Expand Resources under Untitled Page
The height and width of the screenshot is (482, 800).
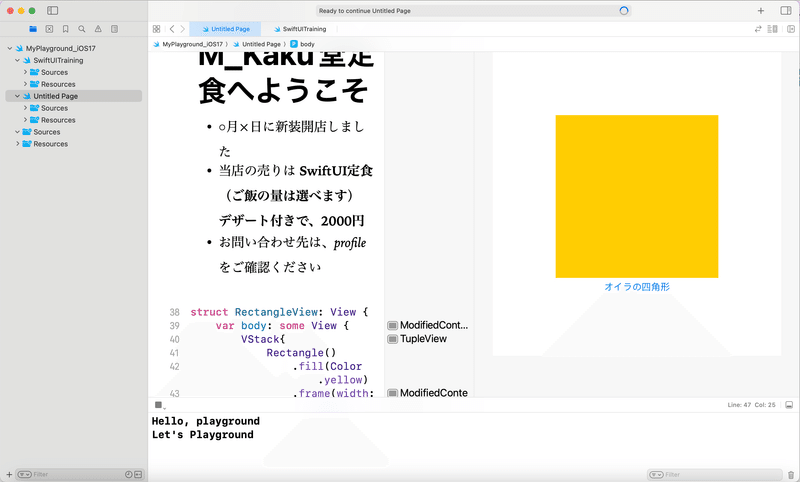(25, 120)
